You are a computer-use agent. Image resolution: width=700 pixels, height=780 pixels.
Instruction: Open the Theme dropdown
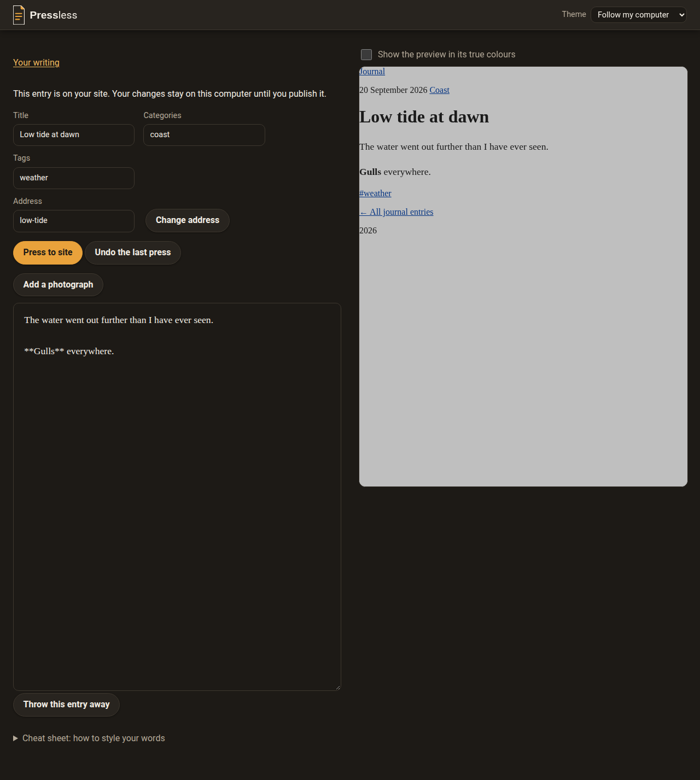point(638,15)
